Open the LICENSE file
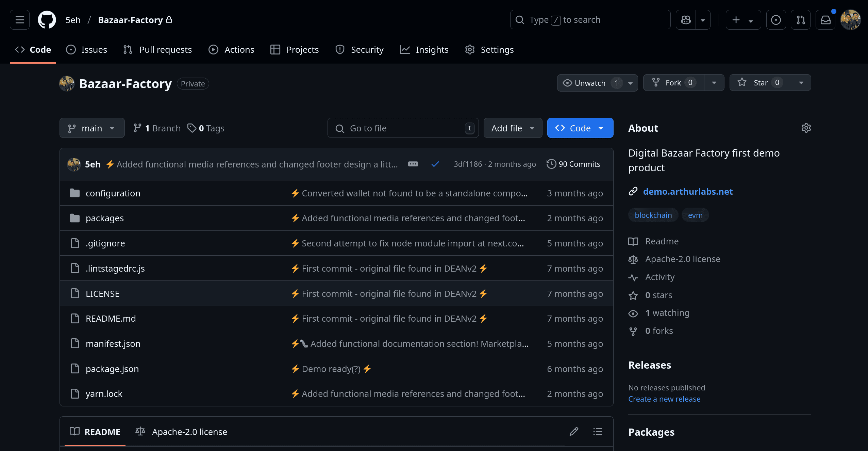This screenshot has height=451, width=868. pyautogui.click(x=103, y=294)
